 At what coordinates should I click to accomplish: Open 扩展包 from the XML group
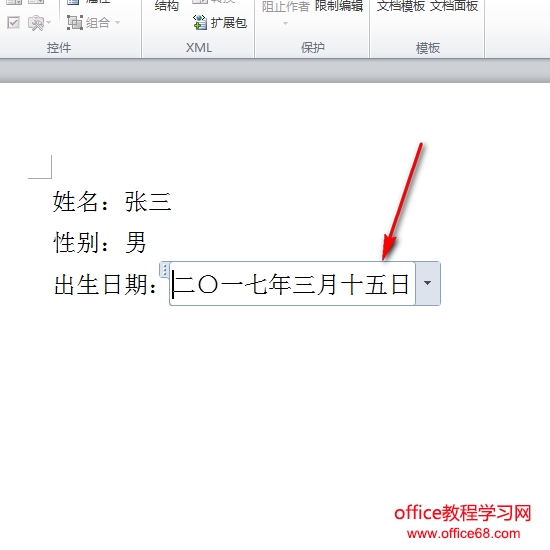coord(220,22)
